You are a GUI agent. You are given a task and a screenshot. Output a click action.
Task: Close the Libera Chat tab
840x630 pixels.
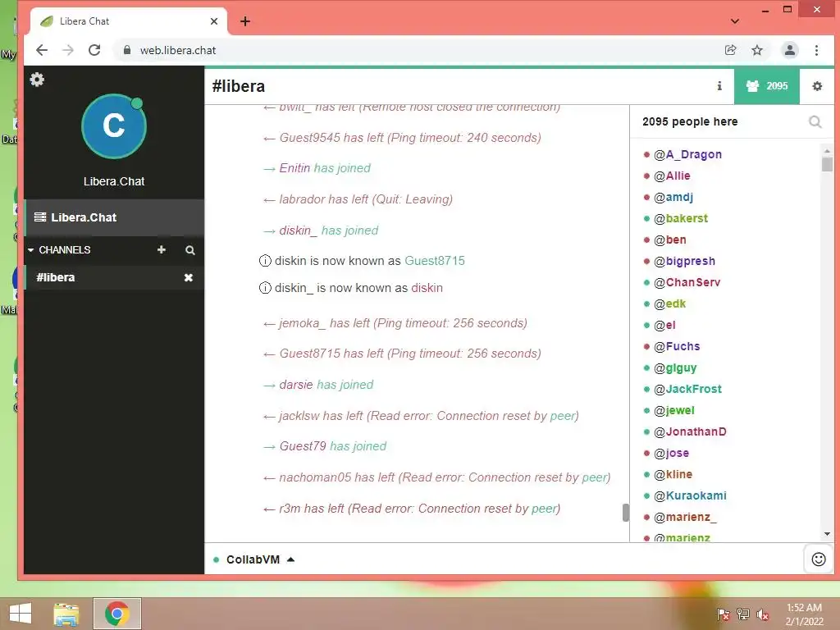click(214, 21)
